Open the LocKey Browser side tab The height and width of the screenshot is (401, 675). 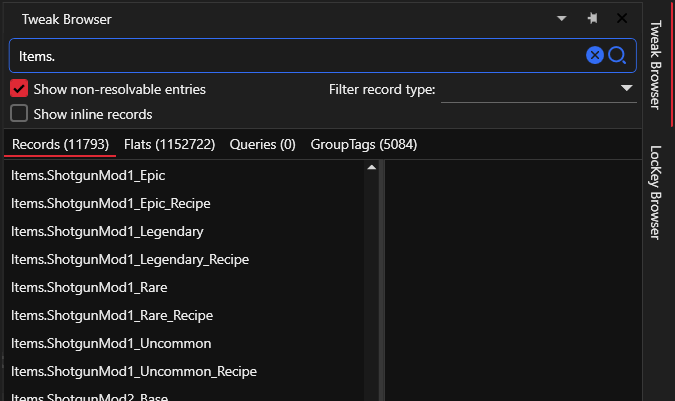click(656, 192)
